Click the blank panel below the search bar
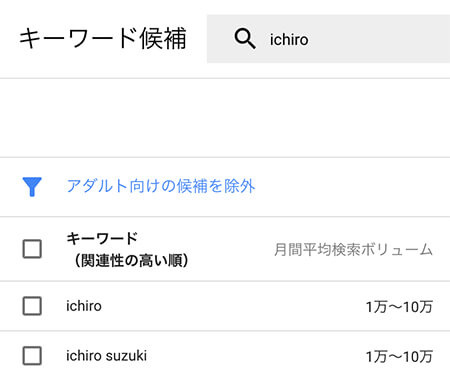The image size is (450, 380). [x=225, y=118]
